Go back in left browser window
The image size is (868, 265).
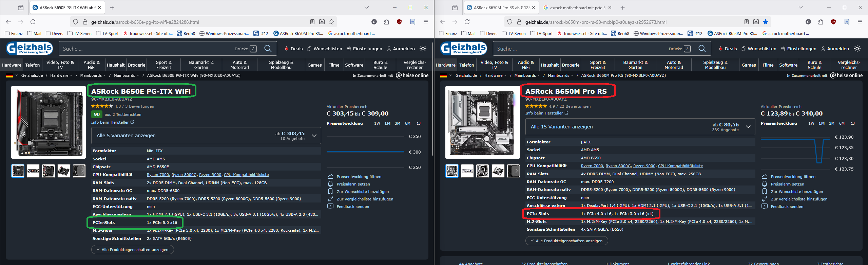tap(8, 22)
